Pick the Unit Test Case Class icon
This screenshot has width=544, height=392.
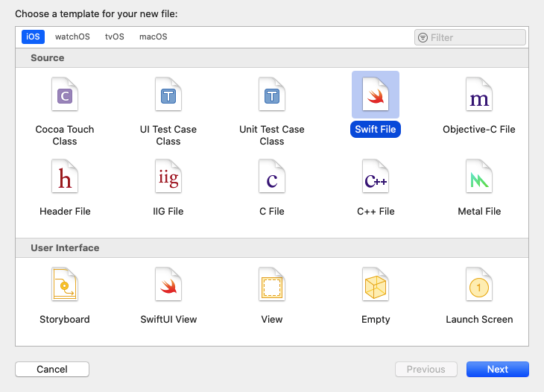[x=272, y=95]
